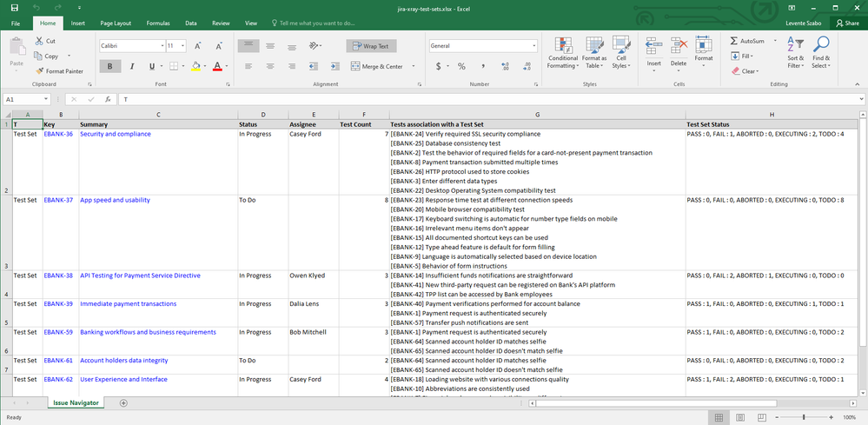This screenshot has width=868, height=425.
Task: Open the Calibri font name dropdown
Action: (x=162, y=46)
